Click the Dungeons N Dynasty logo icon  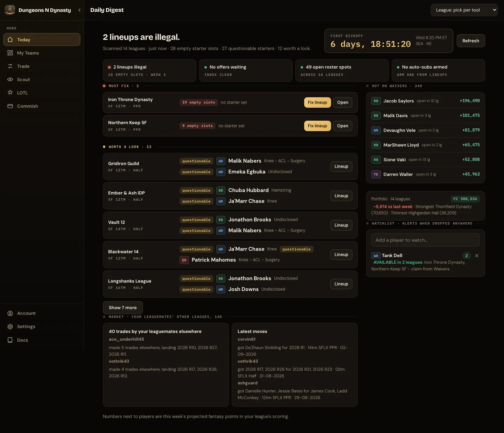10,10
